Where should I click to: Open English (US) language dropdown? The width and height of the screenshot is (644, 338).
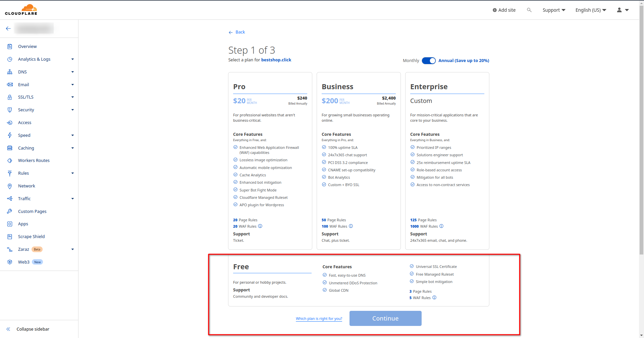click(591, 10)
